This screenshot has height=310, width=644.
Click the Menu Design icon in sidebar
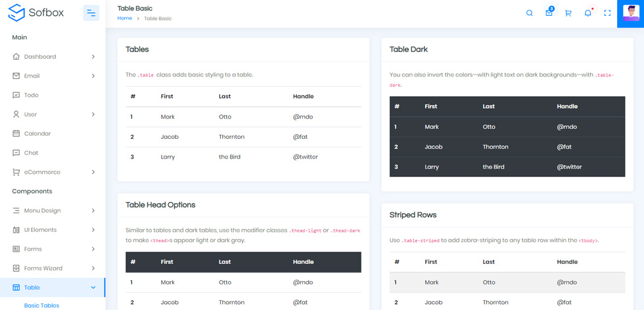[x=16, y=211]
